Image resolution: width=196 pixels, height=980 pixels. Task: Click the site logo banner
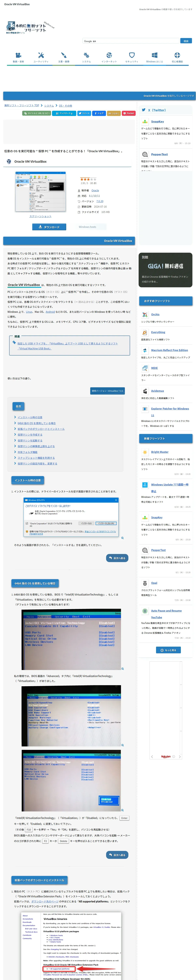tap(30, 27)
